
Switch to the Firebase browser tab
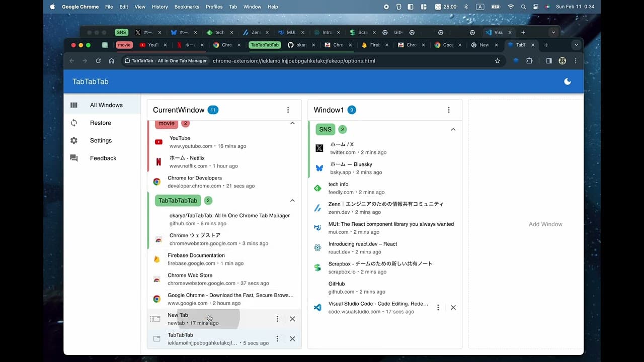point(375,45)
